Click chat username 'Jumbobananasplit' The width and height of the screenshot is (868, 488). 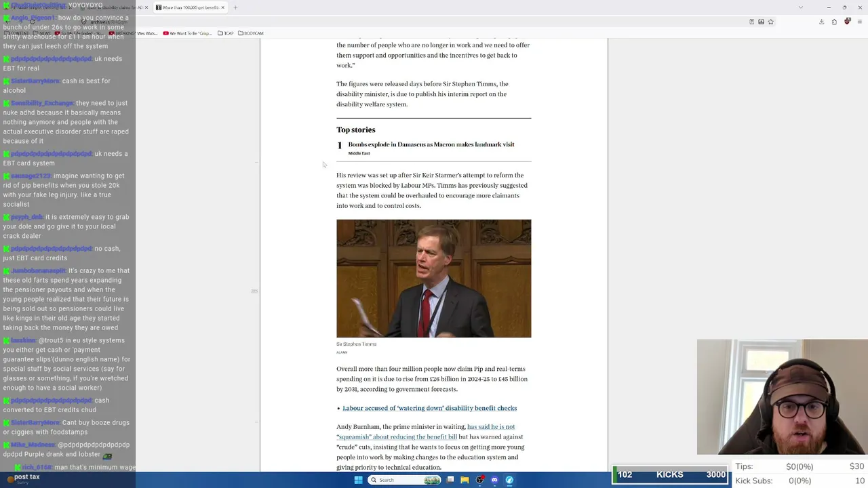click(38, 271)
